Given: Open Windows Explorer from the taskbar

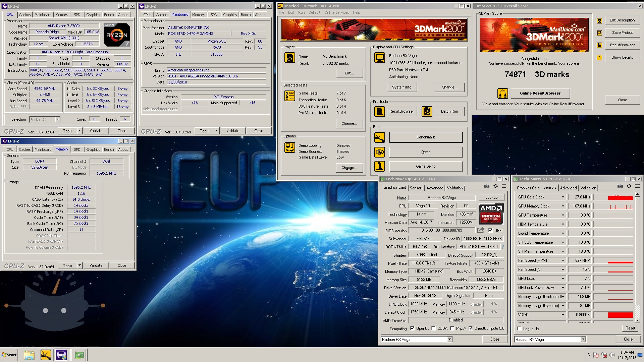Looking at the screenshot, I should [x=29, y=355].
